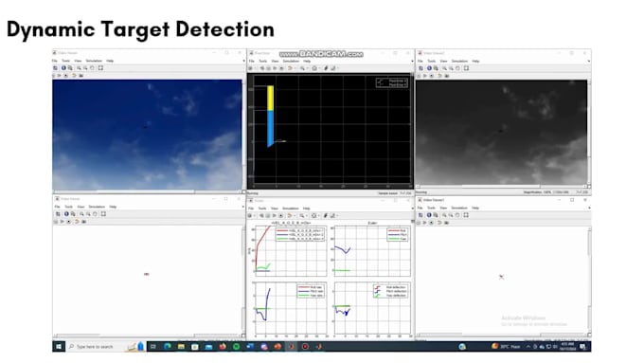This screenshot has height=363, width=644.
Task: Take a snapshot in the sky-blue Video Viewer
Action: click(80, 76)
